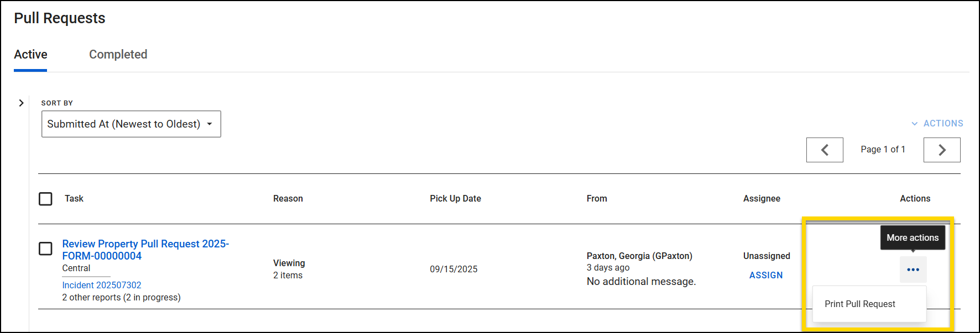Switch to the Completed tab
Viewport: 980px width, 333px height.
tap(118, 55)
